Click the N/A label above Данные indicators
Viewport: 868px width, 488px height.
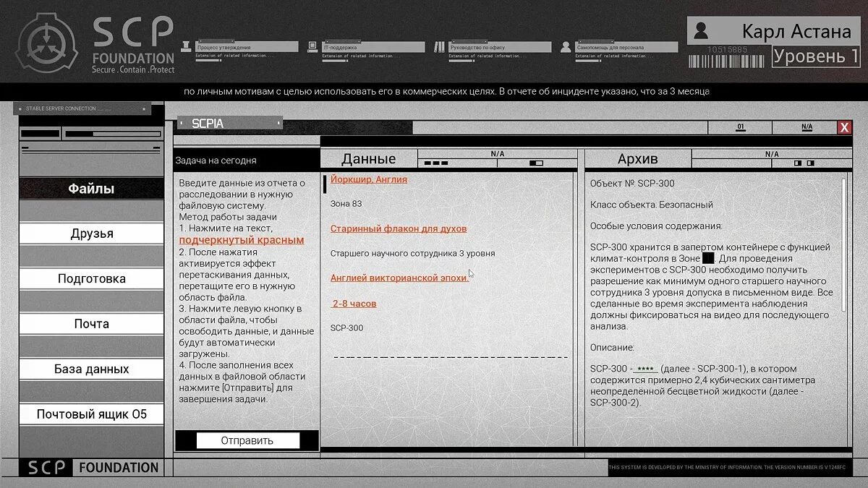point(498,154)
